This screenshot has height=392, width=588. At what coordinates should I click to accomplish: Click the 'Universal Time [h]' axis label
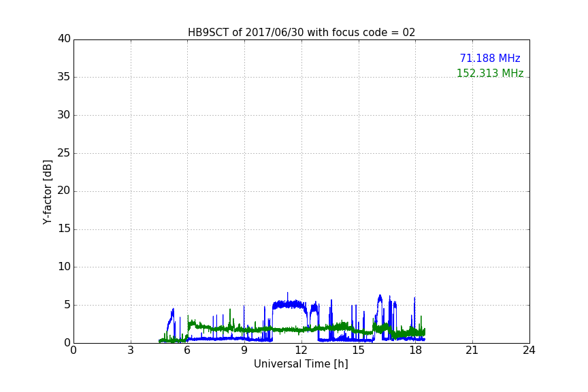(301, 364)
